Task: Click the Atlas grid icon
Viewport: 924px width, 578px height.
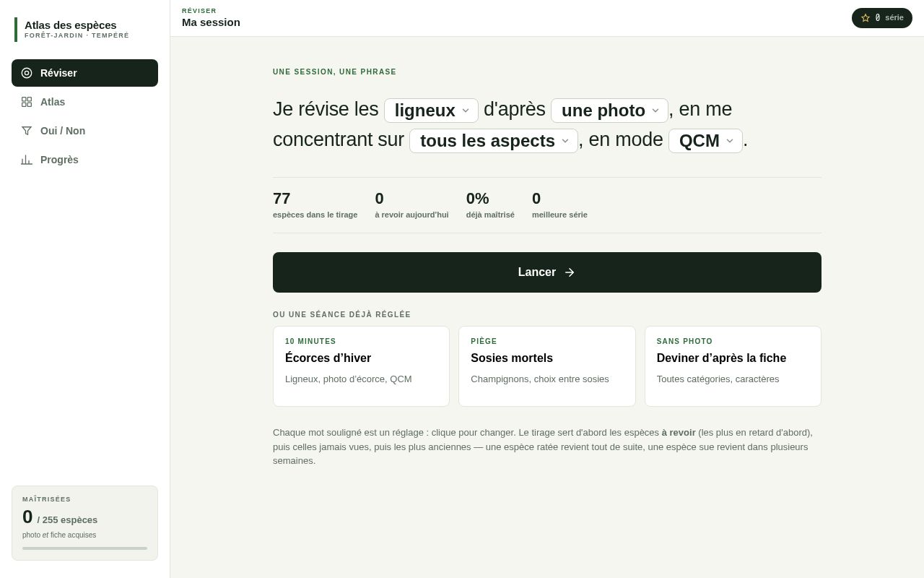Action: point(27,102)
